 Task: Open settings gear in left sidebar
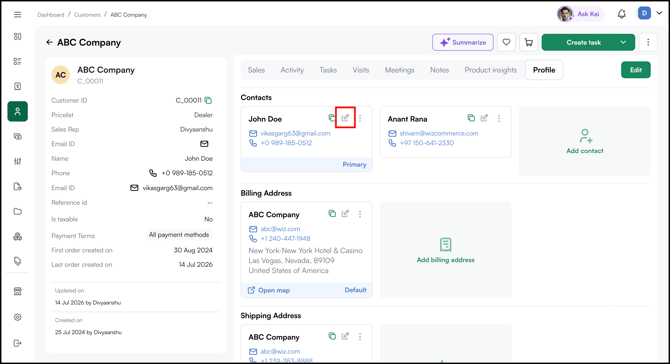tap(18, 317)
